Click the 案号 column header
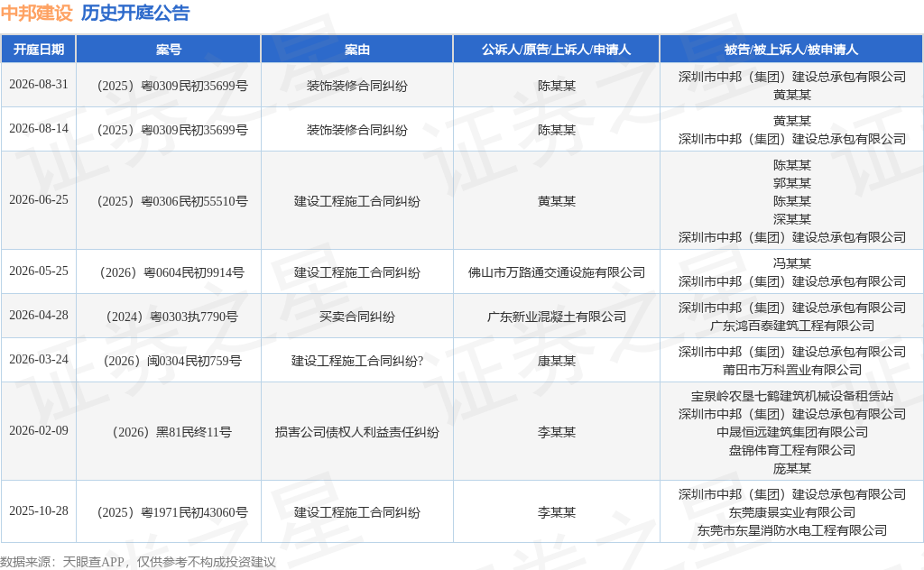The image size is (924, 570). coord(169,50)
